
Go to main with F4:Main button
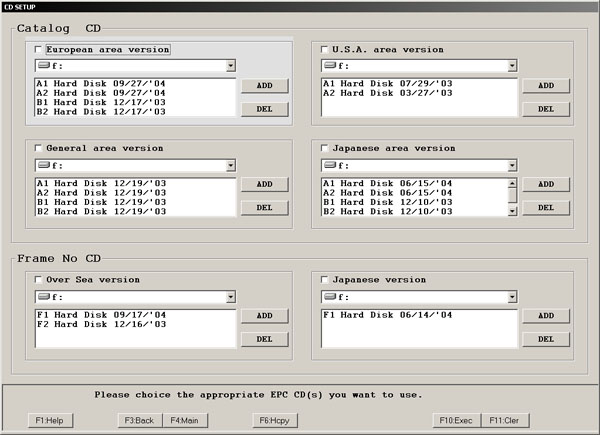pos(182,421)
